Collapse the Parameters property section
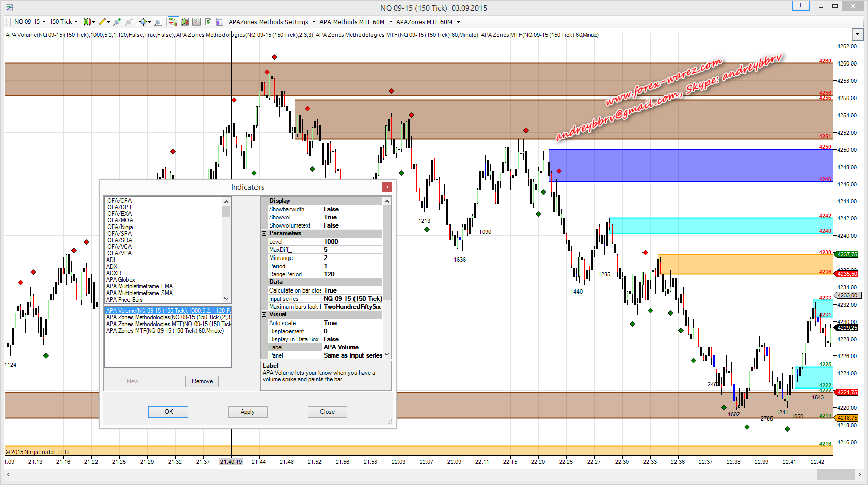This screenshot has width=868, height=485. [264, 234]
